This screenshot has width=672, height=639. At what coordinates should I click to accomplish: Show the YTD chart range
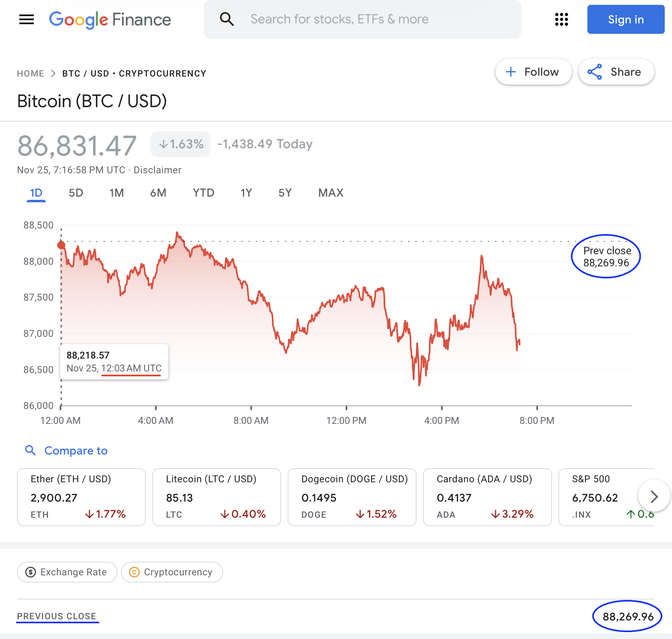(203, 193)
